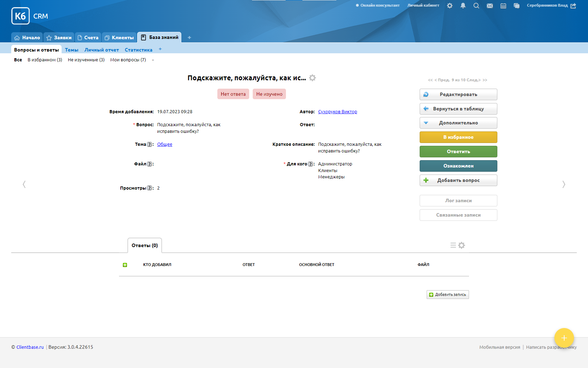Switch to the Клиенты tab
This screenshot has height=368, width=588.
point(119,38)
